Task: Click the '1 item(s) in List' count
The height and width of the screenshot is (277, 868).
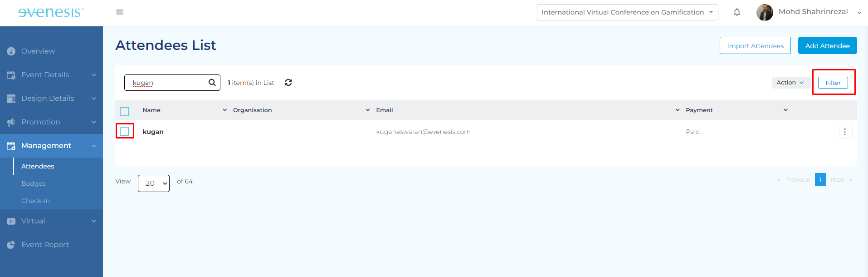Action: click(251, 83)
